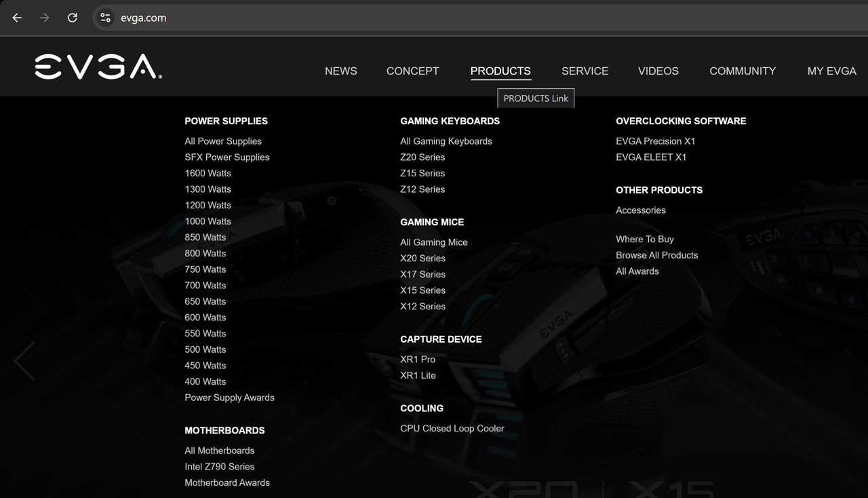The width and height of the screenshot is (868, 498).
Task: Open EVGA ELEET X1 software
Action: (x=651, y=157)
